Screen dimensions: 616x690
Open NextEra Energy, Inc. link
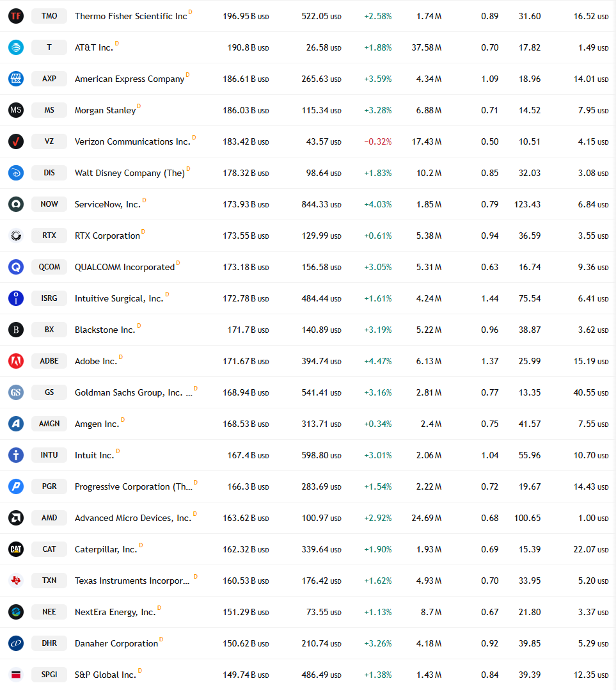point(115,612)
